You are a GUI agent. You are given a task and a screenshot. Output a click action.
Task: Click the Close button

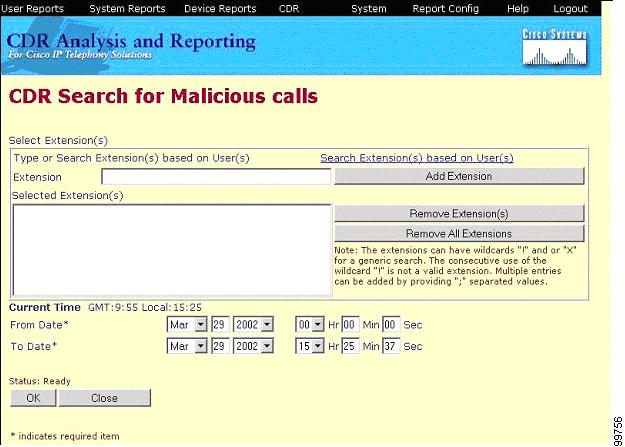105,398
